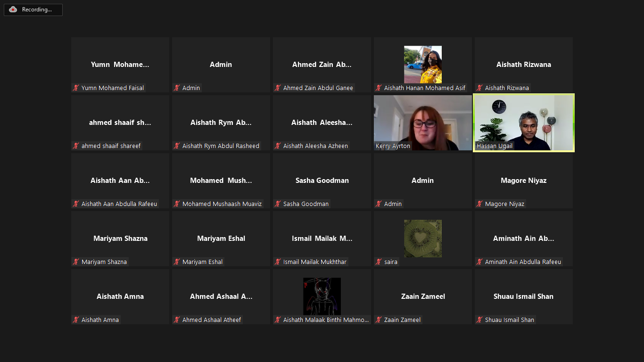This screenshot has height=362, width=644.
Task: Click muted mic icon for Ismail Mailak Mukhthar
Action: 278,262
